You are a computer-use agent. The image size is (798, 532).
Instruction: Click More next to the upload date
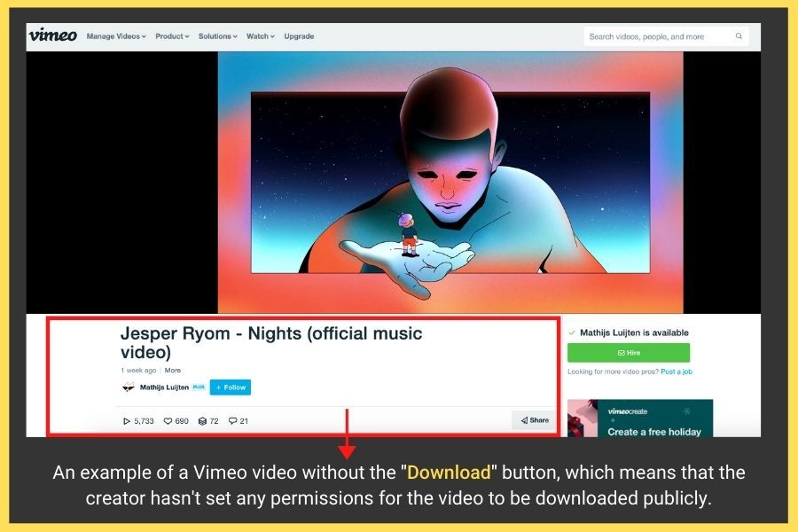tap(173, 371)
